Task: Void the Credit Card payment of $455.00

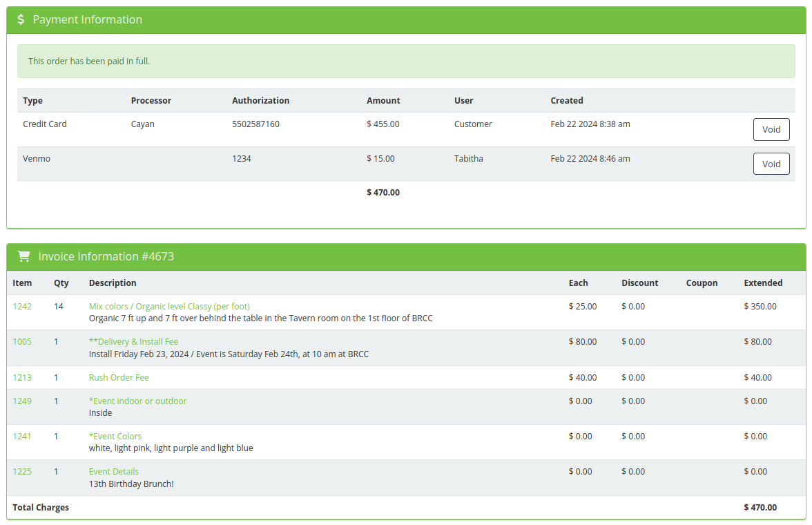Action: [x=771, y=130]
